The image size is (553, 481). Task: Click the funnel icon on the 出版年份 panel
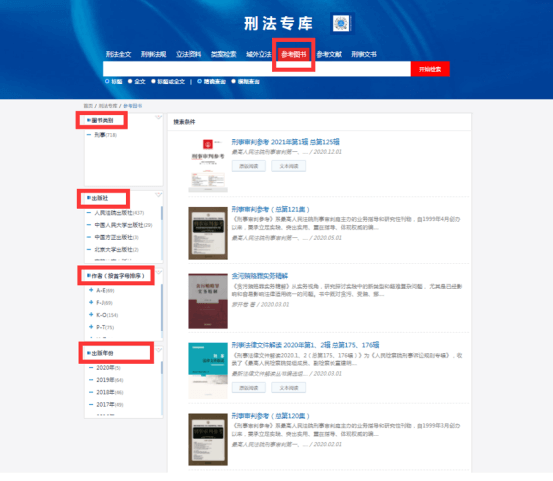coord(159,350)
